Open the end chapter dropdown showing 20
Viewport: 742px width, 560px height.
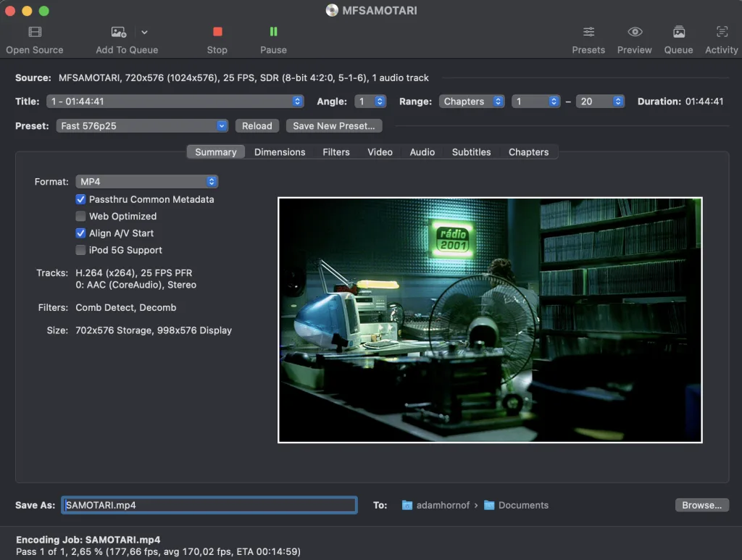600,101
